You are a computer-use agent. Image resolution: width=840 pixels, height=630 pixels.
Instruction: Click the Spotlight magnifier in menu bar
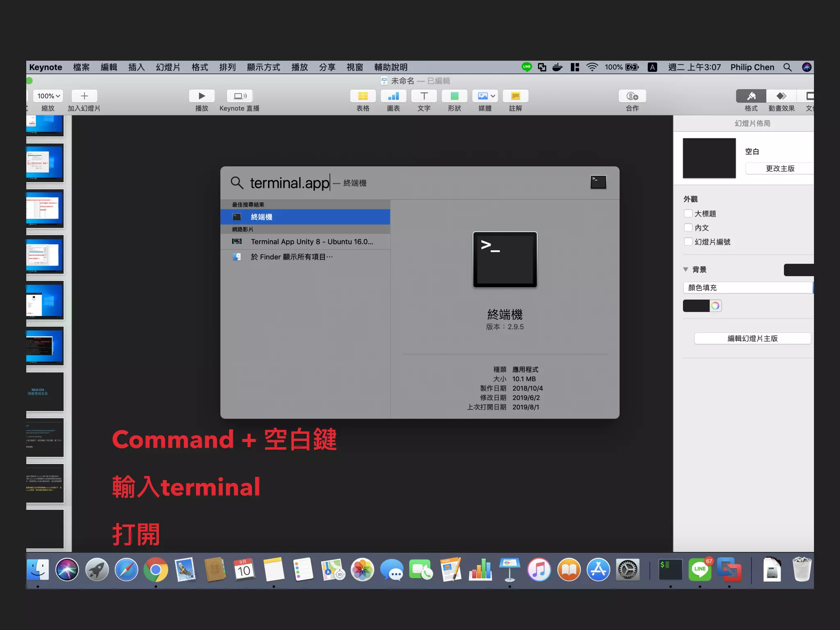coord(787,67)
